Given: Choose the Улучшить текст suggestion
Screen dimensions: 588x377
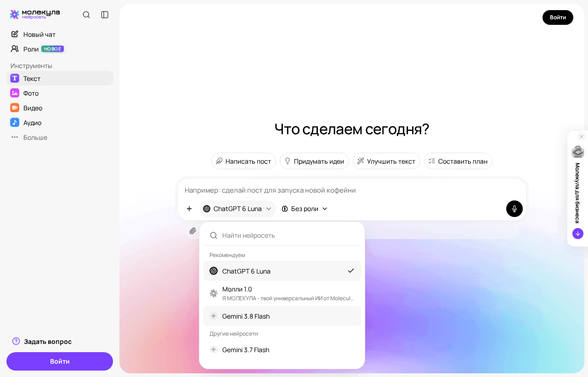Looking at the screenshot, I should (x=386, y=161).
